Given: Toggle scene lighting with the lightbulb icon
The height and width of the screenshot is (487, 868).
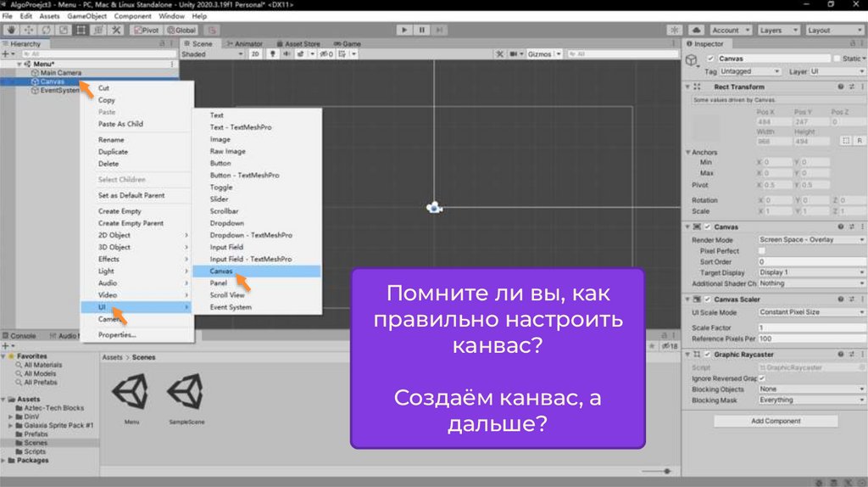Looking at the screenshot, I should click(x=273, y=54).
